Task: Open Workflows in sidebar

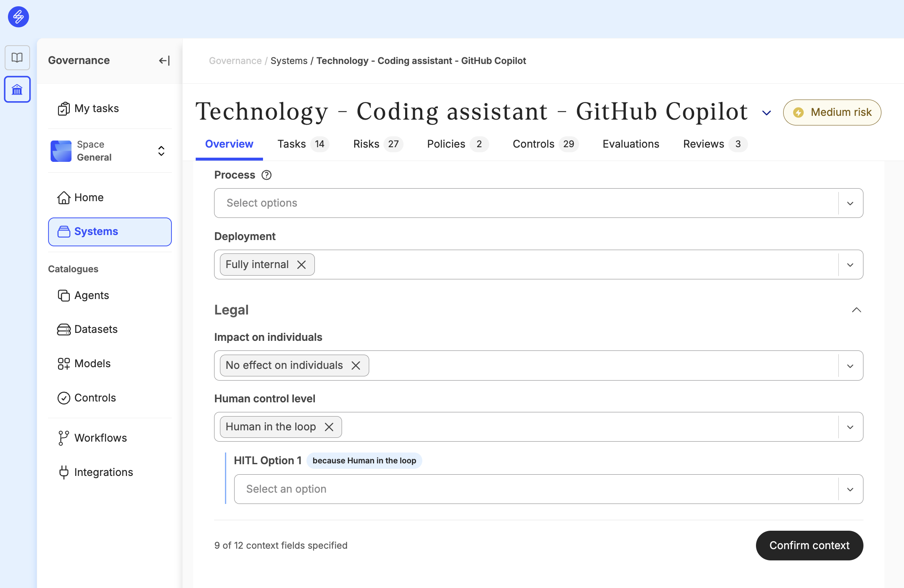Action: (x=110, y=438)
